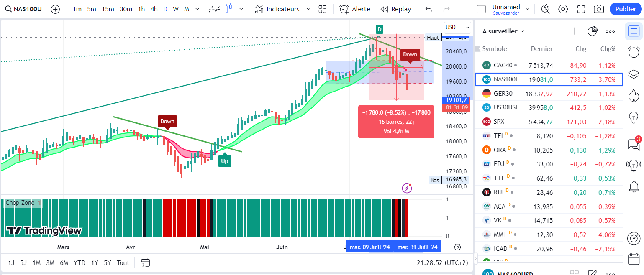Viewport: 644px width, 275px height.
Task: Click the Publier button
Action: tap(626, 9)
